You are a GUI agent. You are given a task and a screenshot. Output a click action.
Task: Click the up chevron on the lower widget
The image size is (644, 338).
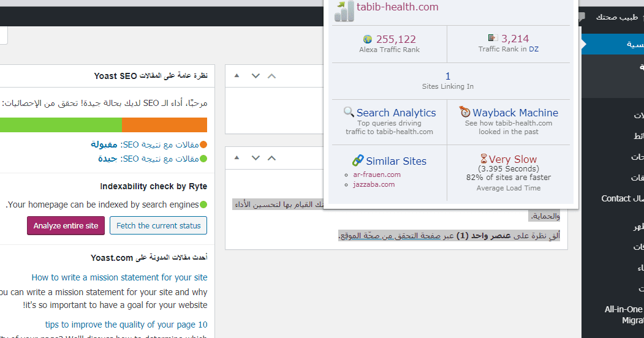tap(272, 159)
